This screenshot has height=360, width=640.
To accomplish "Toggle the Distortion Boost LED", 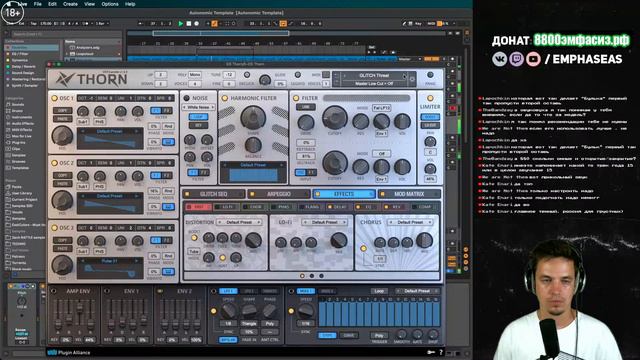I will click(194, 238).
